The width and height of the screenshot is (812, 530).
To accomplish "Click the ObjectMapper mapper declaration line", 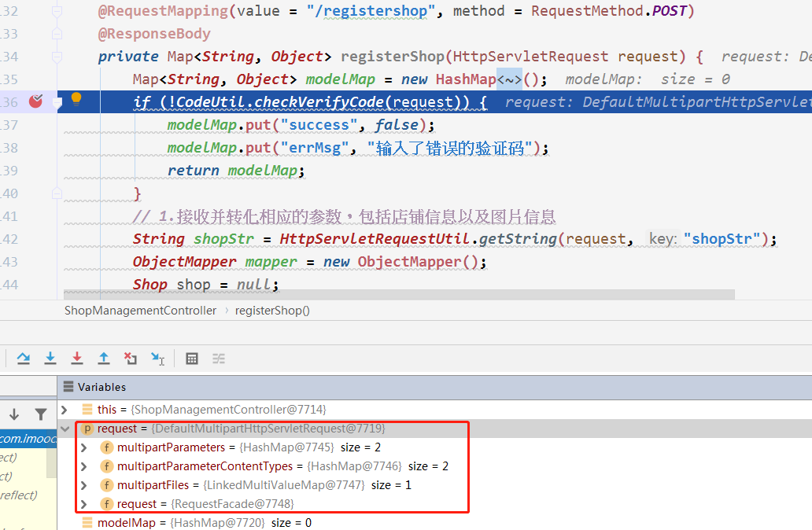I will pos(309,262).
